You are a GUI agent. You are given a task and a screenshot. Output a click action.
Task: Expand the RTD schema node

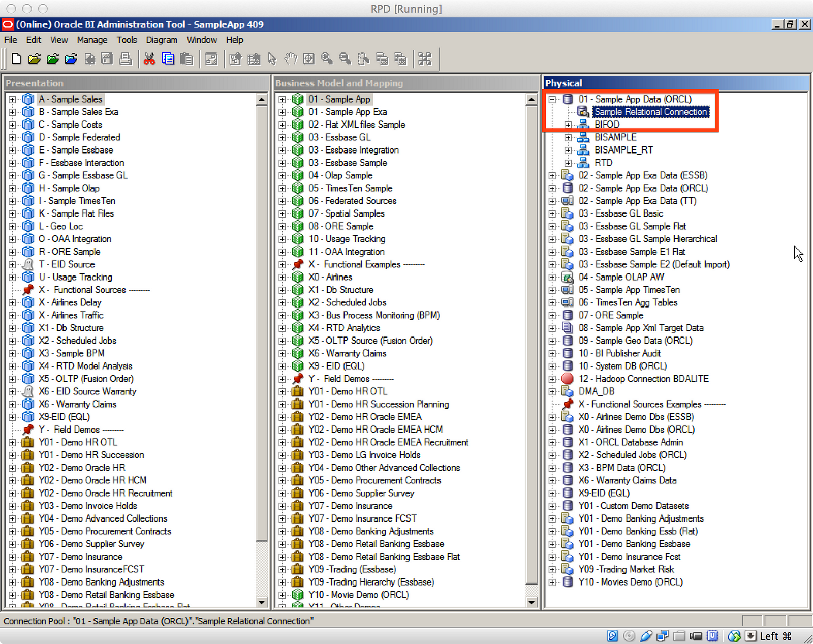point(568,163)
